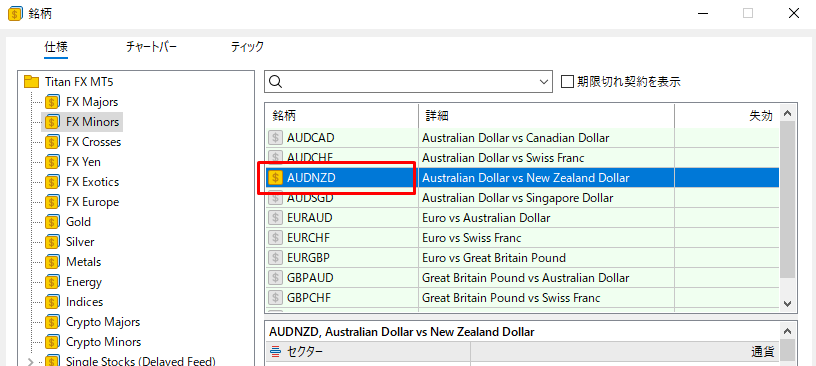Select Metals in the tree
816x366 pixels.
pyautogui.click(x=84, y=262)
